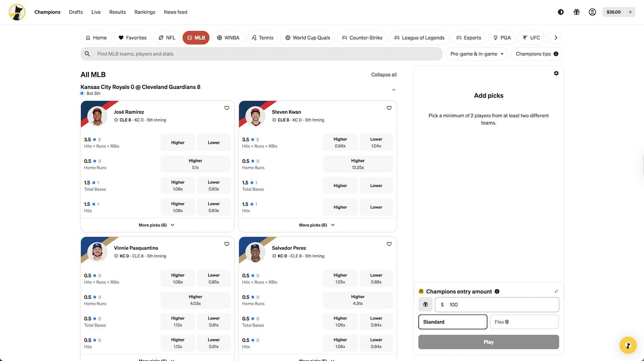Image resolution: width=644 pixels, height=361 pixels.
Task: Select the Standard entry type
Action: tap(453, 322)
